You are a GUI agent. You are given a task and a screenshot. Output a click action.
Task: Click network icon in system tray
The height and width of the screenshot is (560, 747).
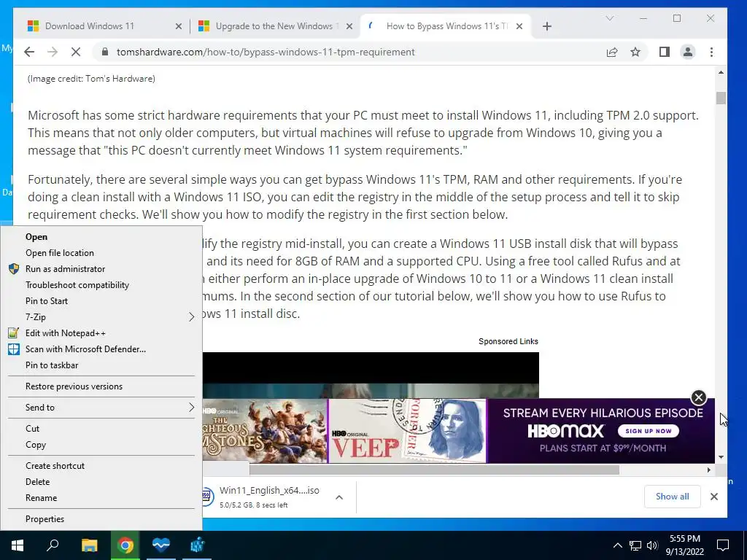pyautogui.click(x=635, y=545)
